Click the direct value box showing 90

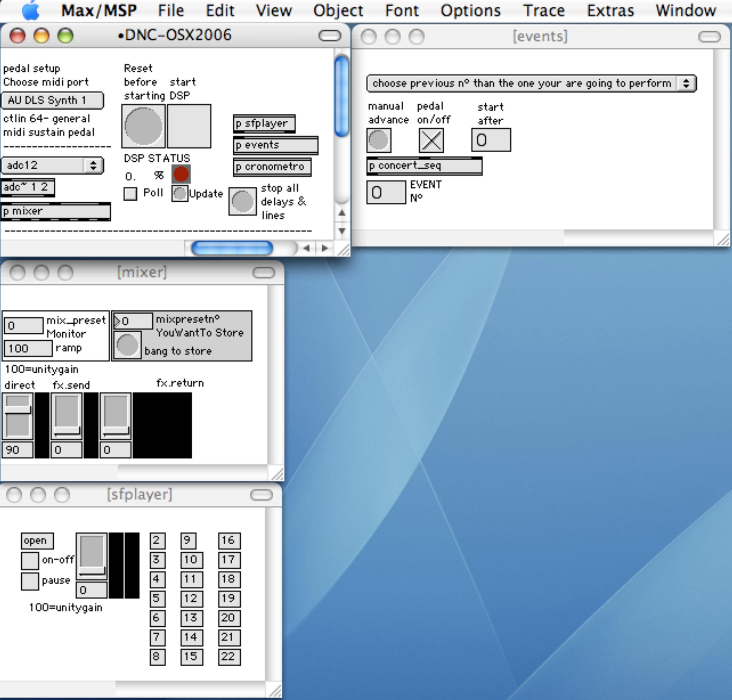[18, 450]
